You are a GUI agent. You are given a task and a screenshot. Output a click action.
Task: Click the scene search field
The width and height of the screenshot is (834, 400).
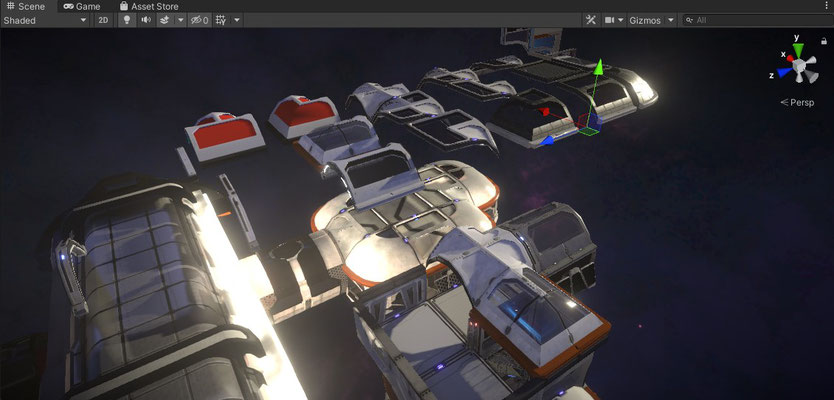tap(757, 20)
